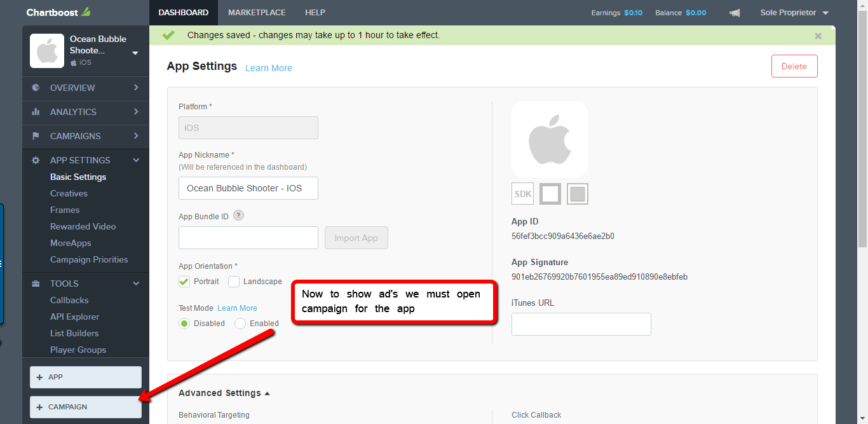Click the Campaigns sidebar item label
Viewport: 868px width, 424px height.
tap(75, 136)
